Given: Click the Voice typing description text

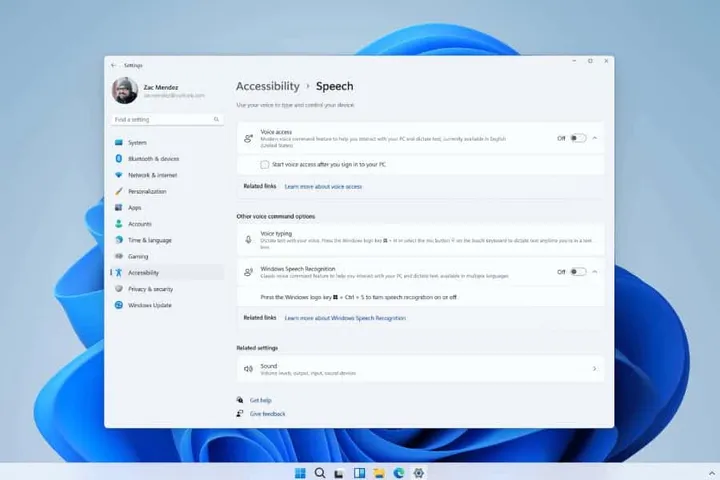Looking at the screenshot, I should (x=427, y=243).
